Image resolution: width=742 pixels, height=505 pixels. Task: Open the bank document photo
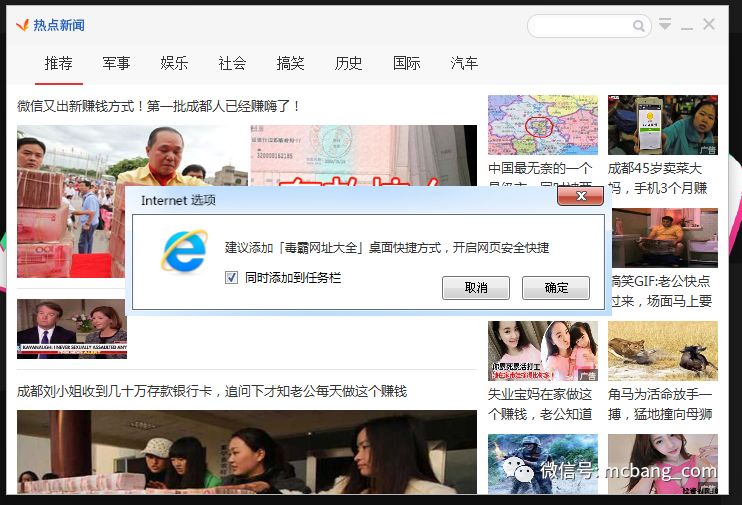(x=363, y=155)
